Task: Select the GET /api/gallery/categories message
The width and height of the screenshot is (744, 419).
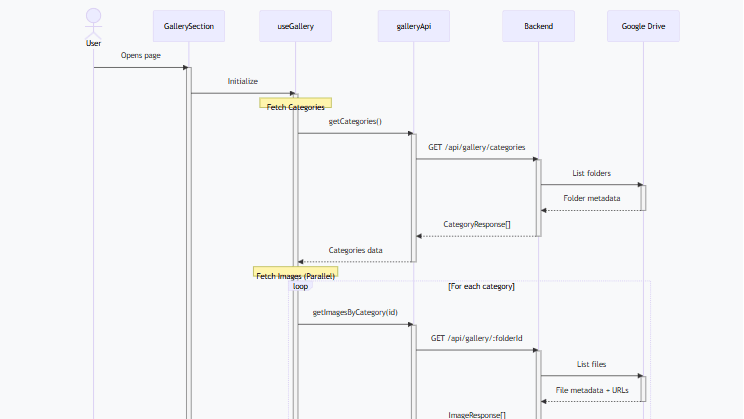Action: (x=476, y=147)
